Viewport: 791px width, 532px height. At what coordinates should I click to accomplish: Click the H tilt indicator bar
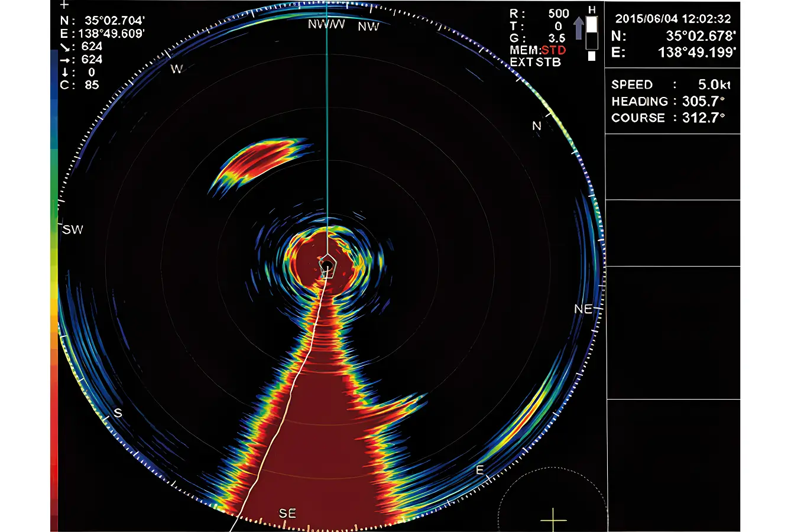pos(592,34)
